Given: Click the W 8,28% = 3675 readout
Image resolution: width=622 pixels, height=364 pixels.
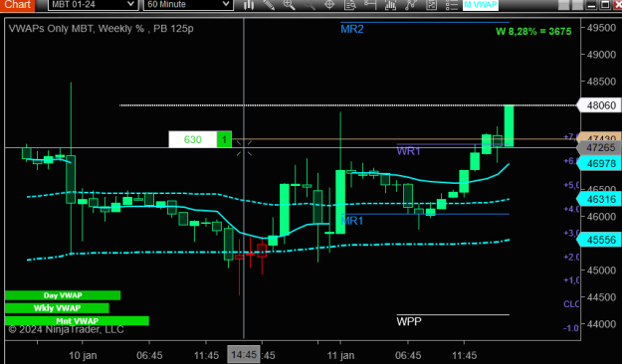Looking at the screenshot, I should pyautogui.click(x=533, y=31).
